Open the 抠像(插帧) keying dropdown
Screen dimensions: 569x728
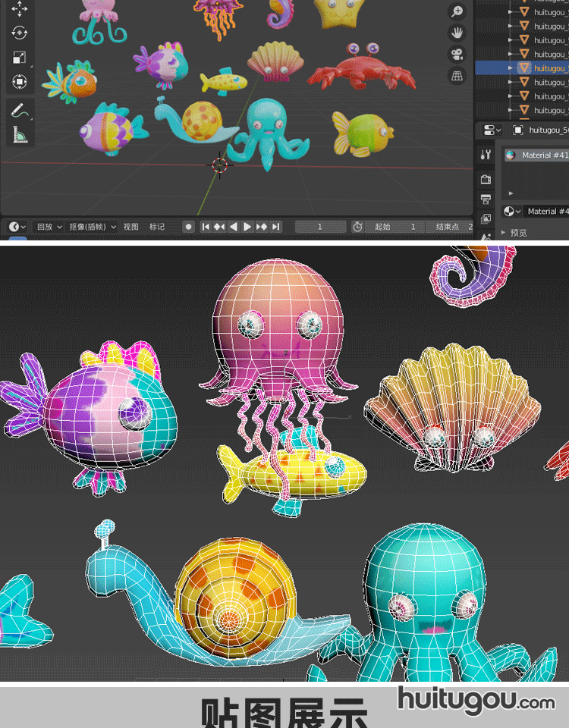(93, 227)
